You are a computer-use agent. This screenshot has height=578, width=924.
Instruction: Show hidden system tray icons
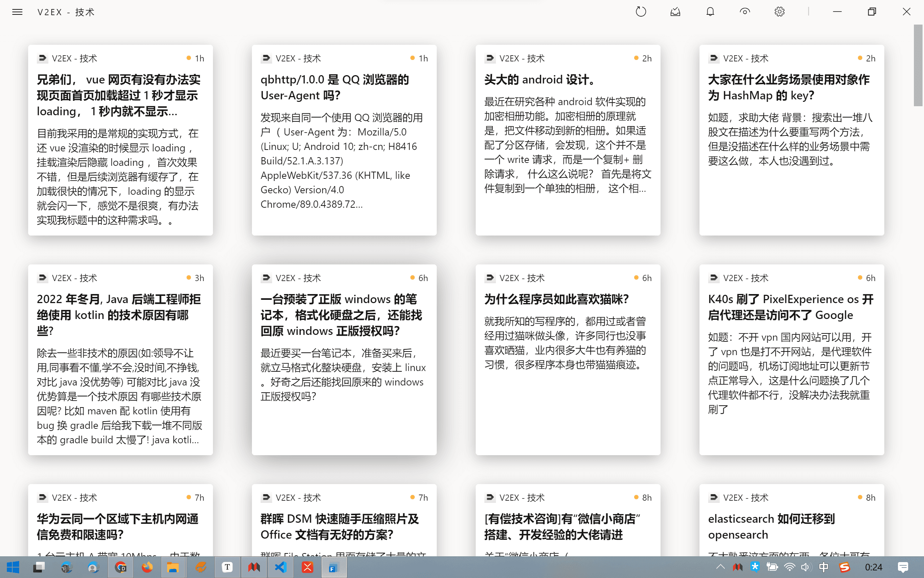[720, 567]
